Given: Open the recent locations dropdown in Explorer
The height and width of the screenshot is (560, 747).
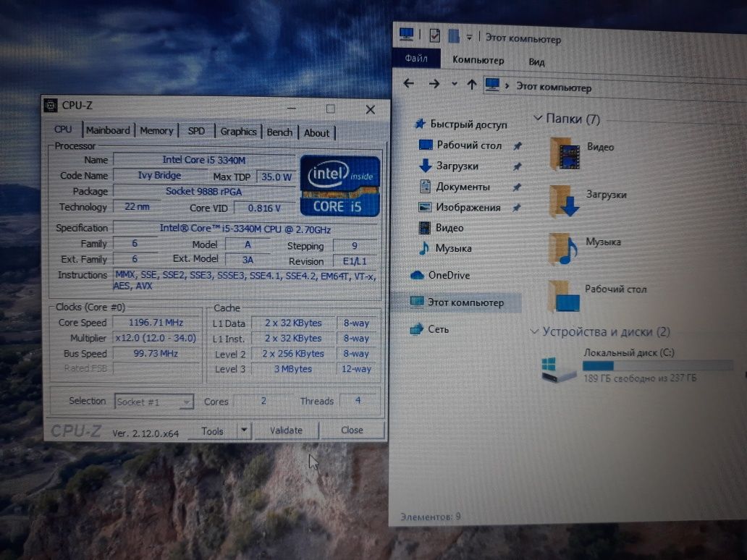Looking at the screenshot, I should point(454,84).
